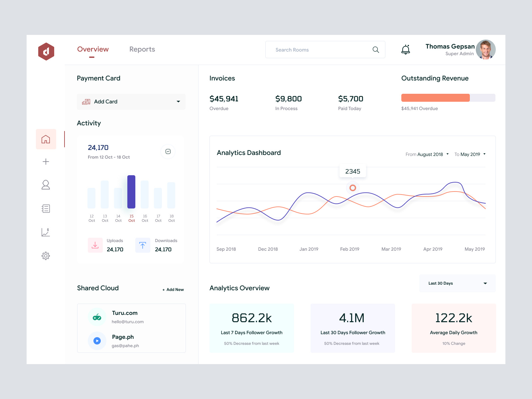Image resolution: width=532 pixels, height=399 pixels.
Task: Click the Uploads download icon
Action: point(95,245)
